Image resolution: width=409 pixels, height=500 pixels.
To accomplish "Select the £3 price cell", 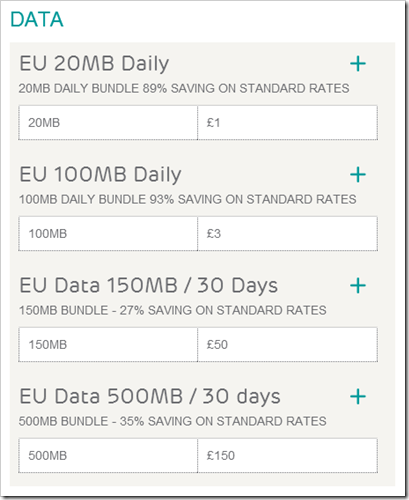I will tap(288, 234).
